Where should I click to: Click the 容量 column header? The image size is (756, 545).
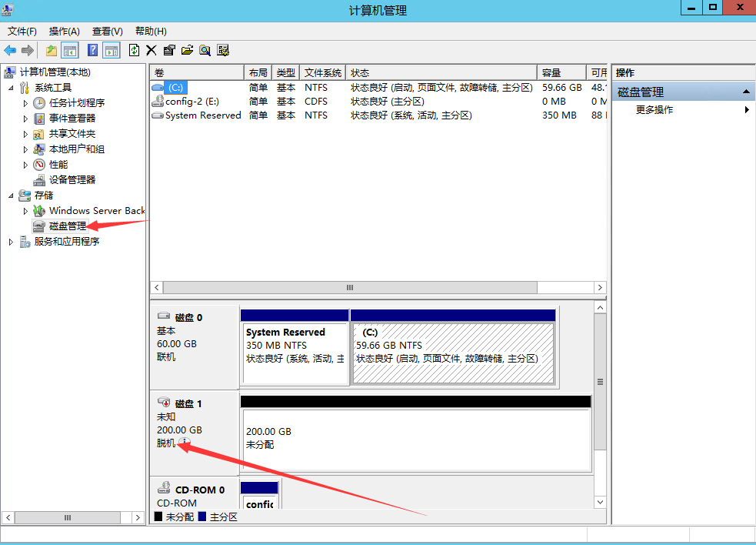tap(551, 72)
